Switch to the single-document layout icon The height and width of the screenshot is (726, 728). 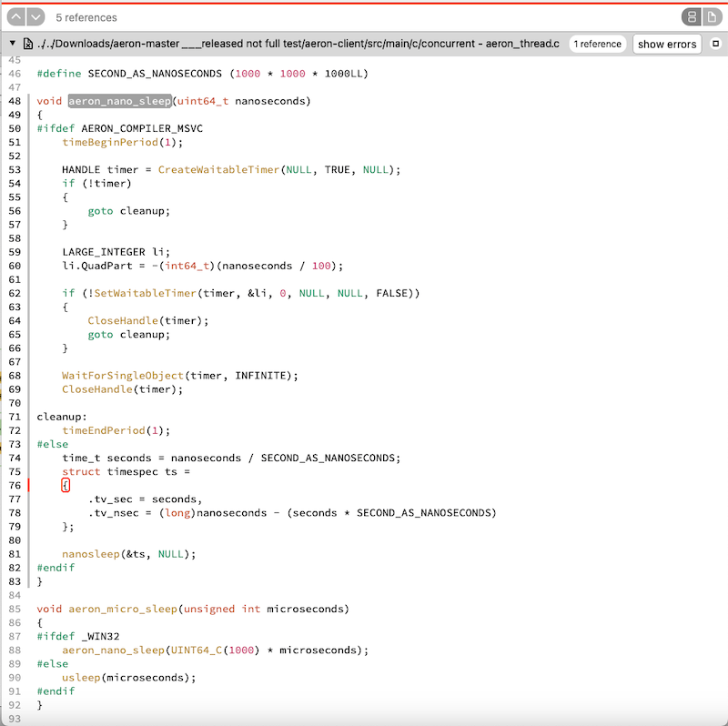point(712,17)
